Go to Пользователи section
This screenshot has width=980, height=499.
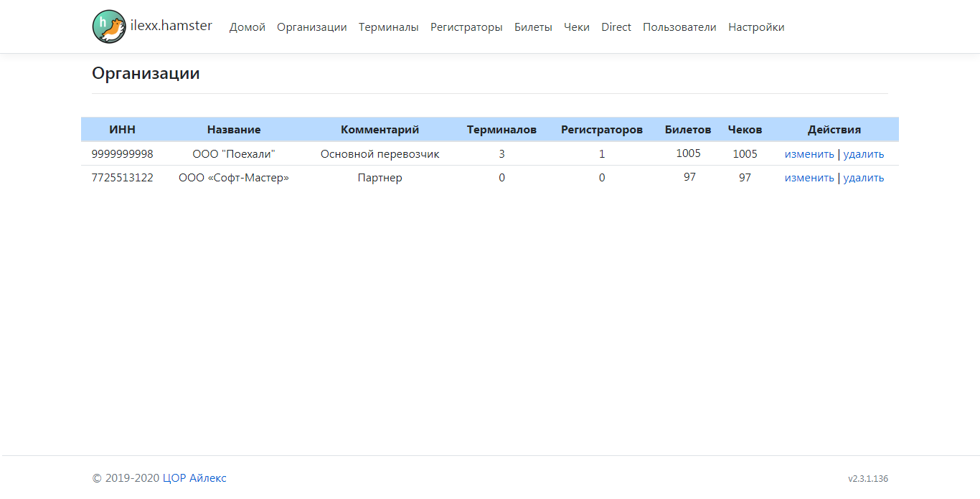[x=679, y=27]
